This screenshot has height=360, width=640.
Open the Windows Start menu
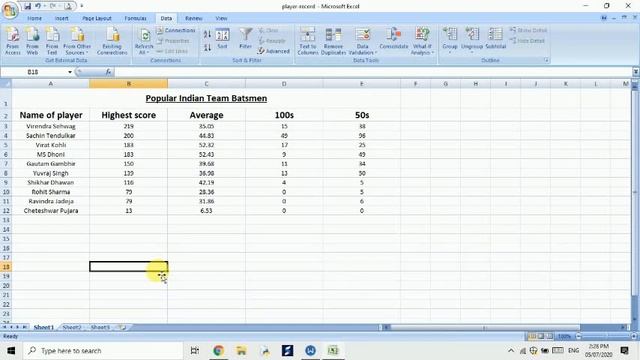tap(11, 351)
